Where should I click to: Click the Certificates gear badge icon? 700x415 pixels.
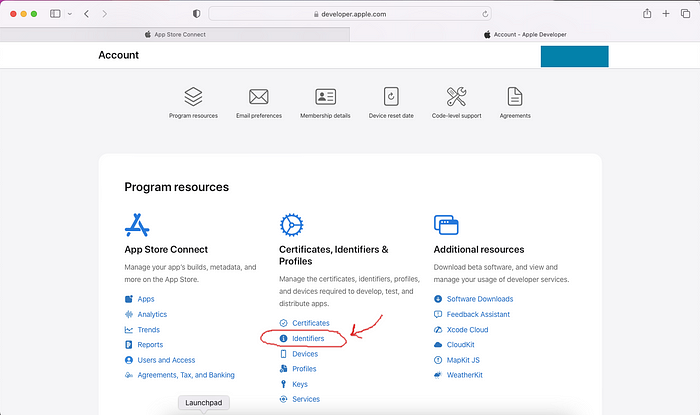click(292, 225)
